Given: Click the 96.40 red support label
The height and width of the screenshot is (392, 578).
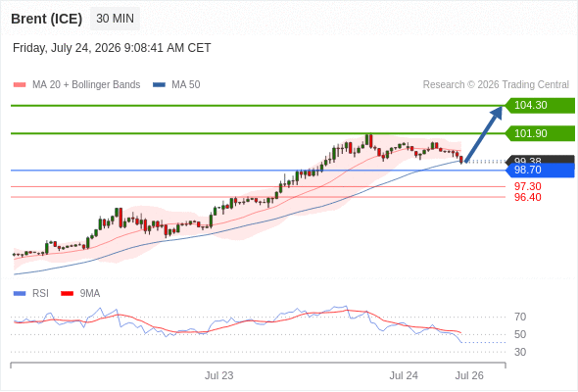Looking at the screenshot, I should point(528,197).
